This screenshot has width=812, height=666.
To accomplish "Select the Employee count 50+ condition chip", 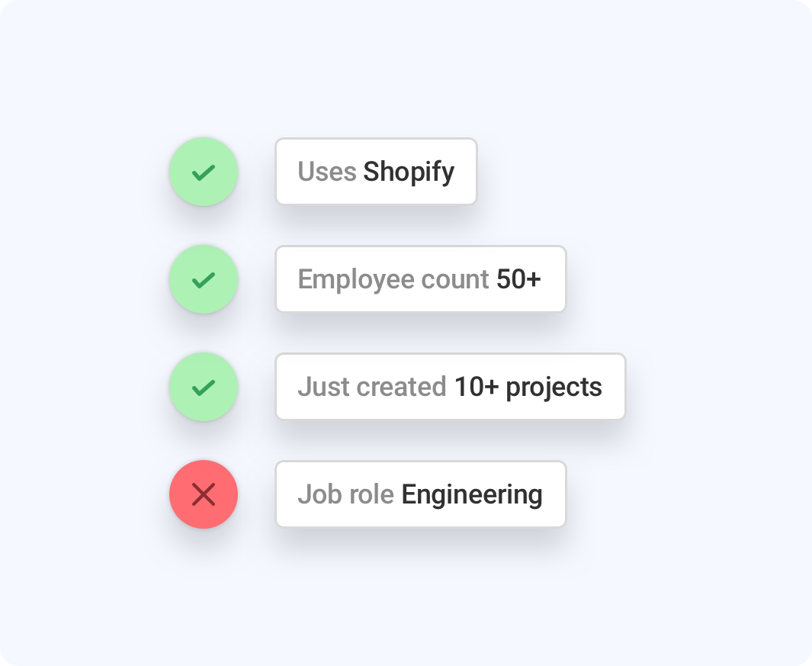I will (420, 279).
